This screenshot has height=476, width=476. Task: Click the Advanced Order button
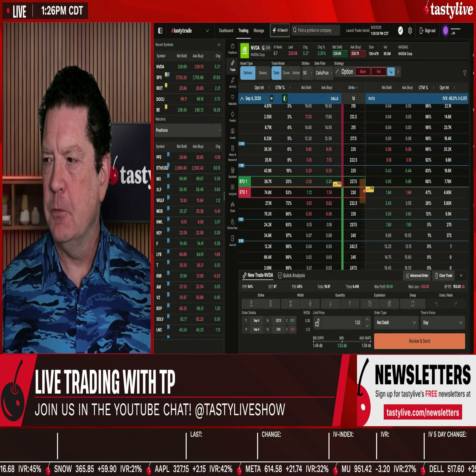pos(417,275)
